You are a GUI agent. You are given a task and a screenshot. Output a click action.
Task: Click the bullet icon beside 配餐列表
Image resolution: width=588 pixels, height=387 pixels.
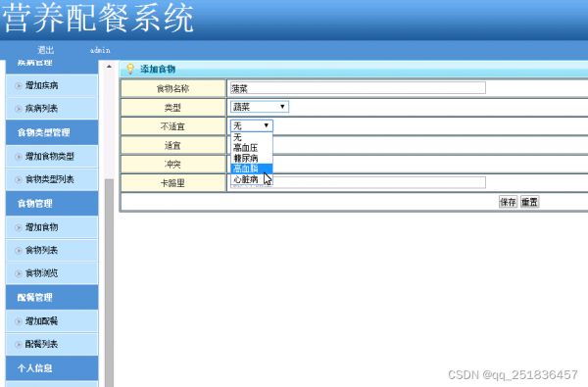click(18, 344)
